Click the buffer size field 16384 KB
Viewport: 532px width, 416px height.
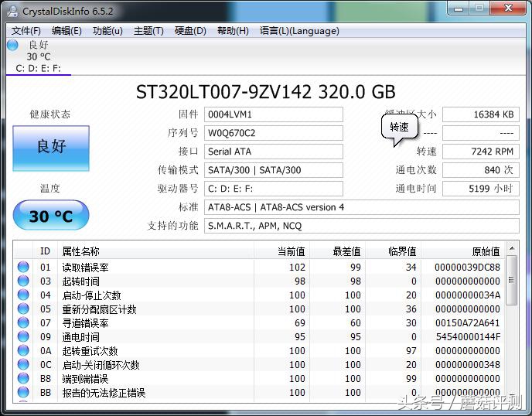point(481,114)
